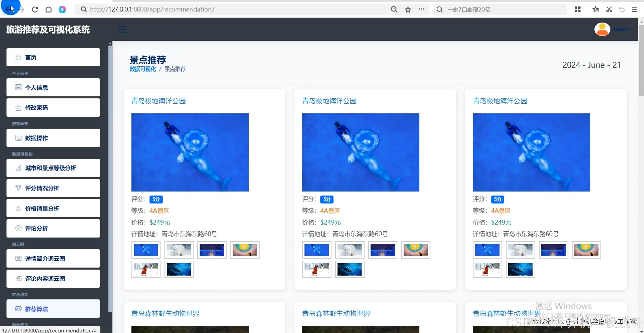Screen dimensions: 644x333
Task: Click the envelope icon beside 推荐算法
Action: [x=18, y=309]
